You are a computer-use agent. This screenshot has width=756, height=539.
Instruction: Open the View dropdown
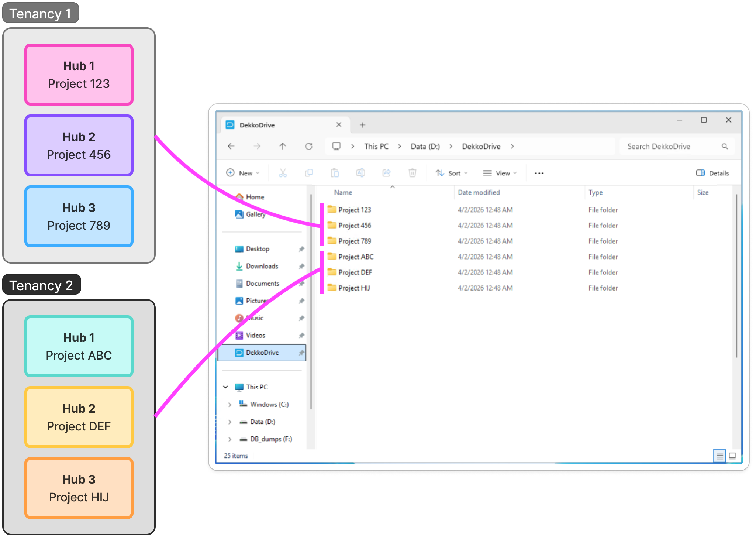[x=500, y=173]
